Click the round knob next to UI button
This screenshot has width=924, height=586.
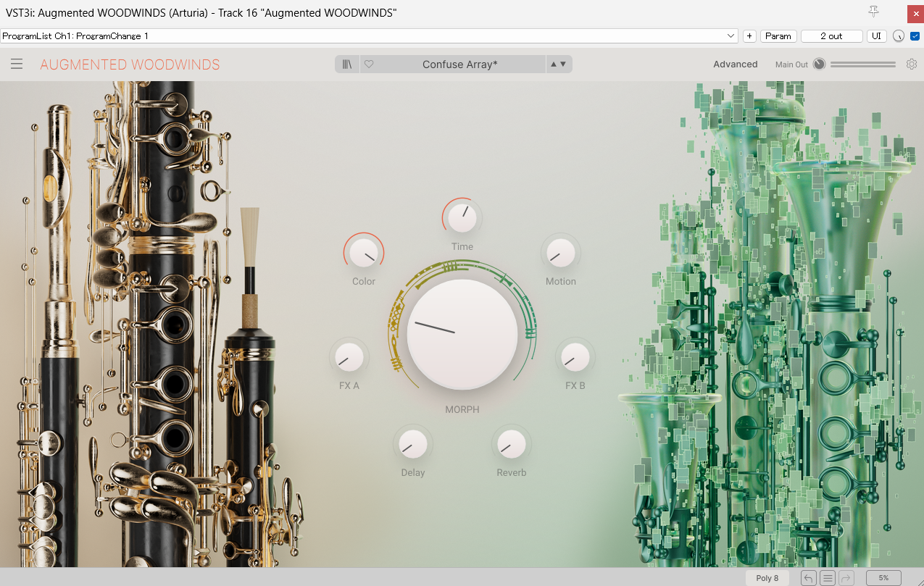point(899,36)
